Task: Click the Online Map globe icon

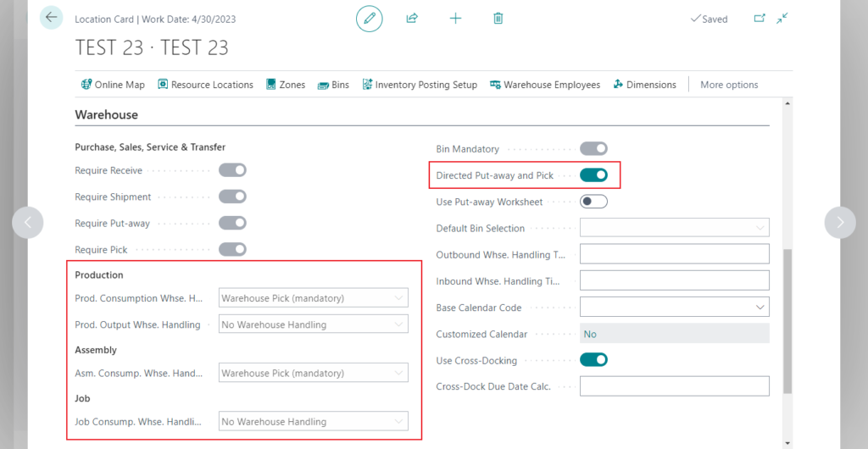Action: point(86,85)
